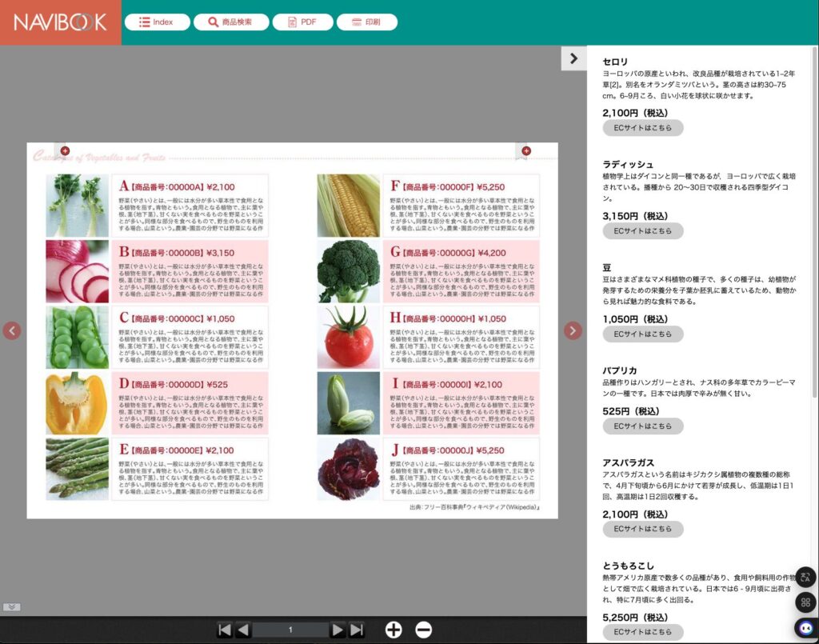Collapse the product details side panel
Viewport: 819px width, 644px height.
click(573, 58)
